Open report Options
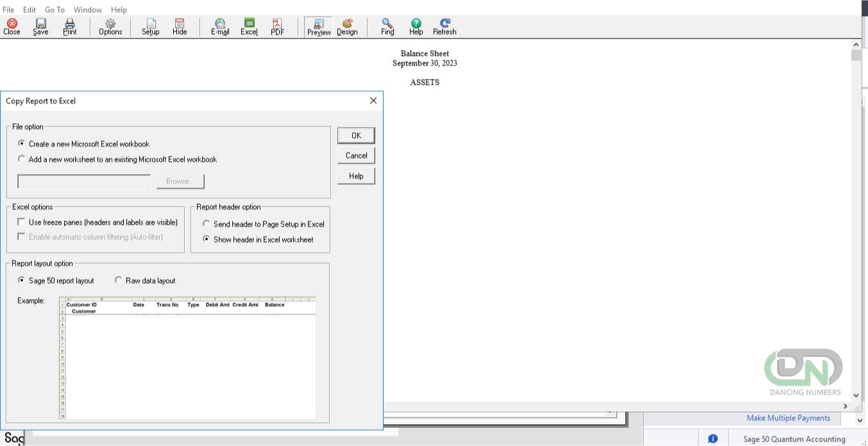The width and height of the screenshot is (868, 446). pos(110,26)
